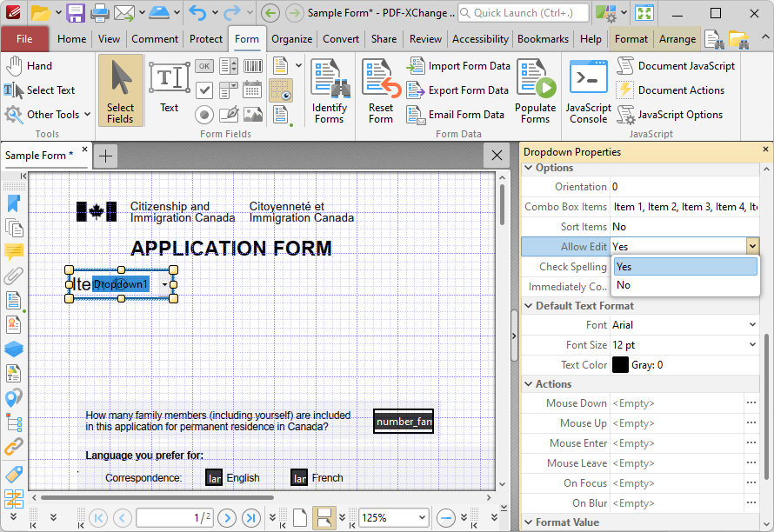This screenshot has width=774, height=532.
Task: Activate the Select Text tool
Action: click(41, 90)
